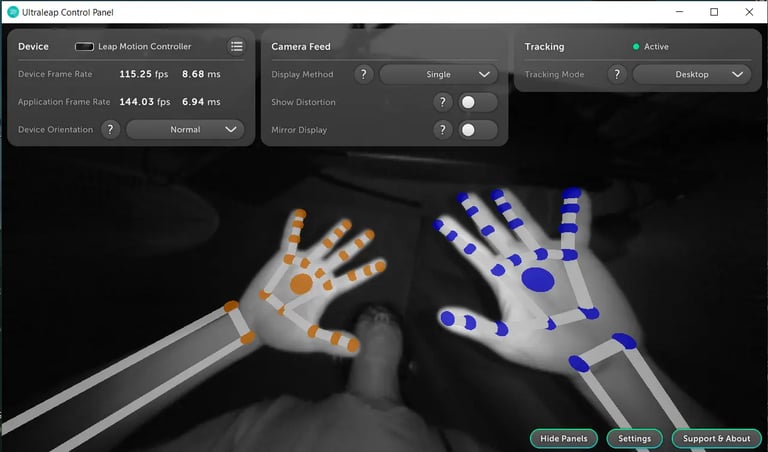Click the Leap Motion Controller device icon
The width and height of the screenshot is (768, 452).
(84, 47)
